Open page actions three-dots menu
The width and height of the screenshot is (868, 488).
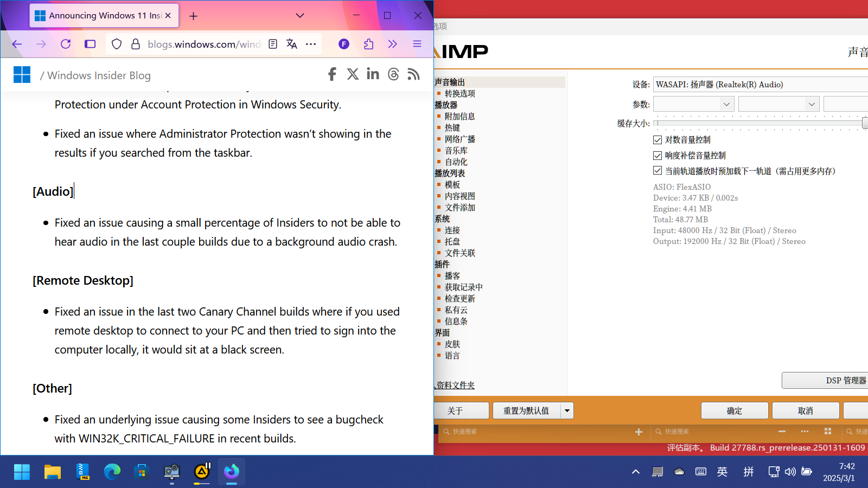pos(311,44)
